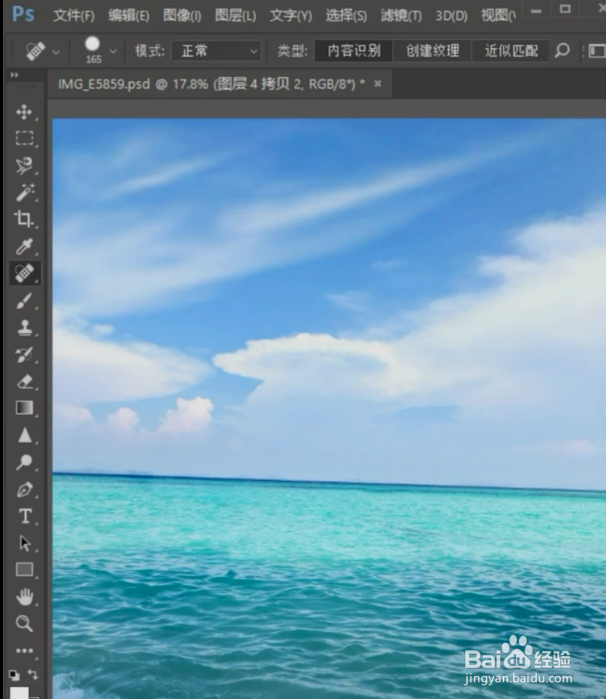Open the 编辑(E) menu

pos(129,16)
